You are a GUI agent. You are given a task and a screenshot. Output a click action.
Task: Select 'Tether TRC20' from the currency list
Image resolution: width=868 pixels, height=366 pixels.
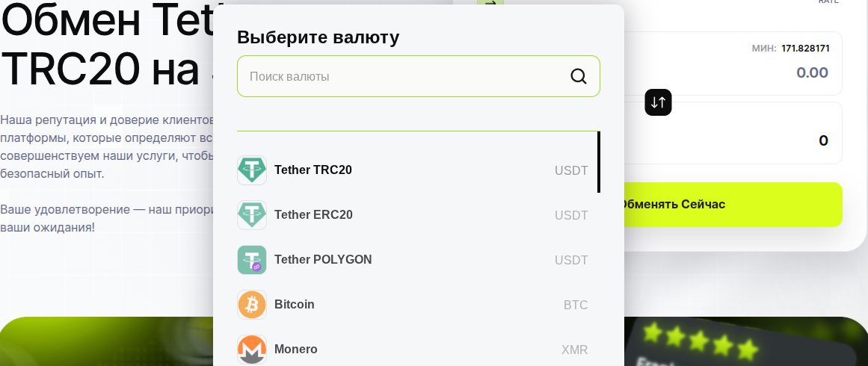(313, 170)
